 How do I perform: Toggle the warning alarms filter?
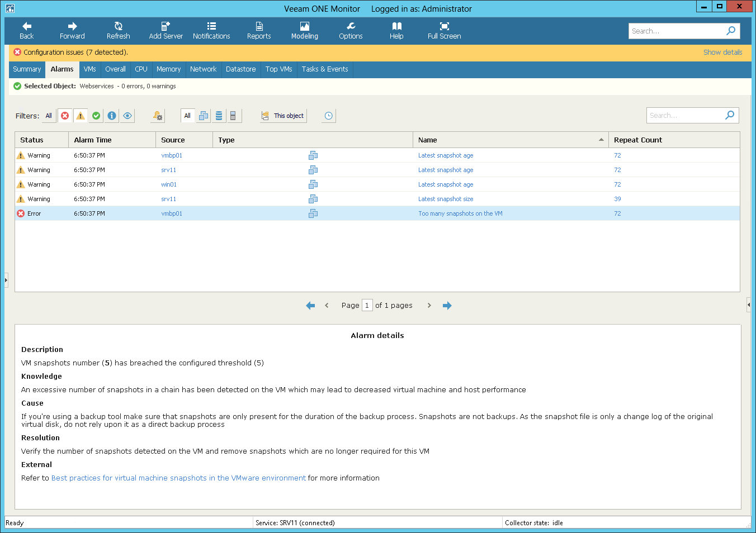pos(81,116)
